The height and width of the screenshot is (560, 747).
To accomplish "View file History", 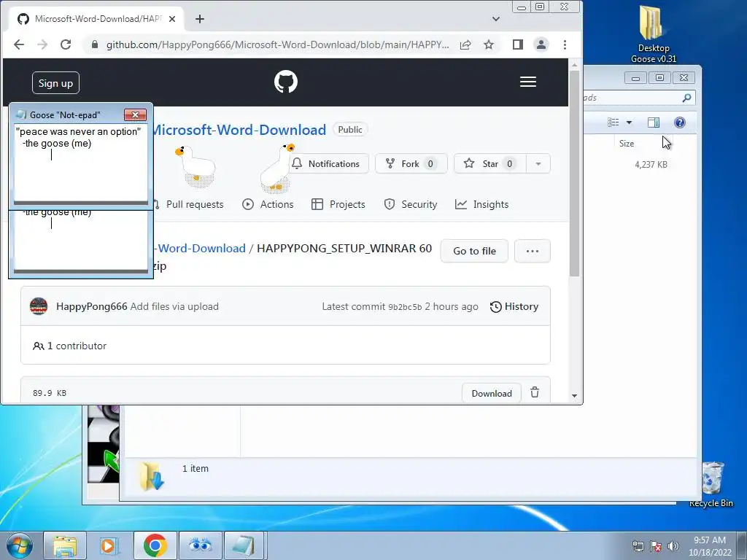I will pyautogui.click(x=514, y=307).
